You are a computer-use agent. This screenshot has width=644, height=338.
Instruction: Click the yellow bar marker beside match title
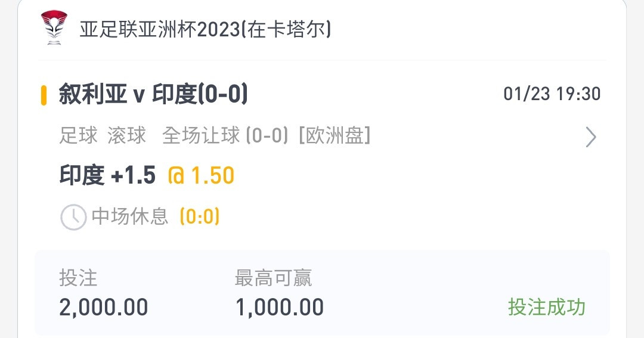(x=44, y=95)
